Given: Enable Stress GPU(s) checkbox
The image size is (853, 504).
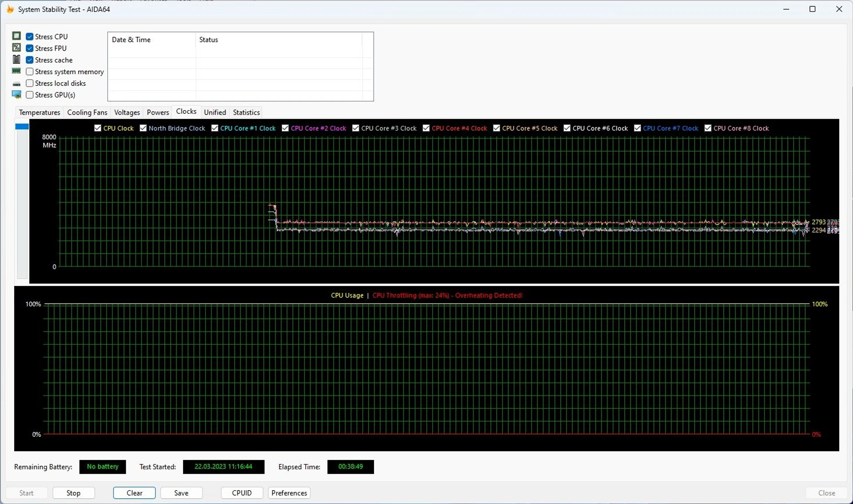Looking at the screenshot, I should coord(30,95).
